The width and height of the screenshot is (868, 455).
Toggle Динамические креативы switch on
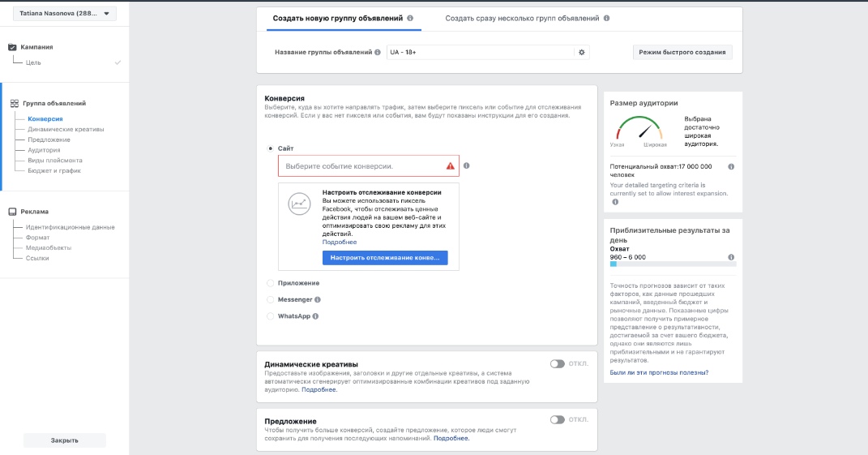click(x=557, y=364)
